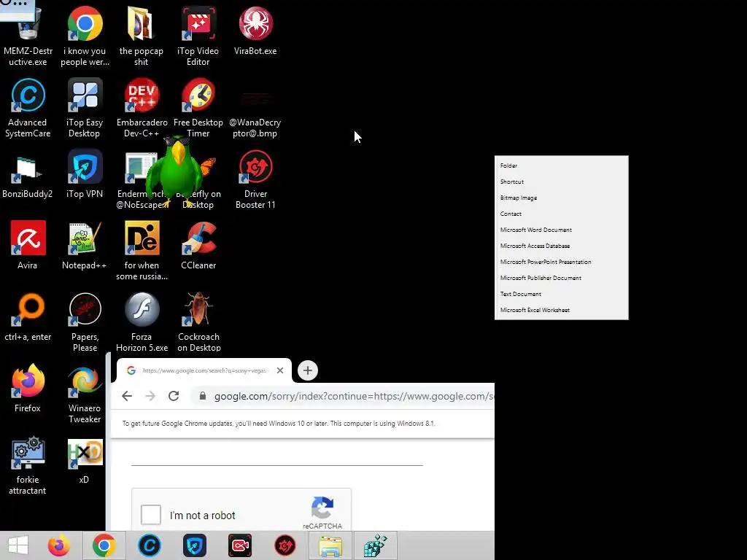The width and height of the screenshot is (747, 560).
Task: Focus the Chrome address bar URL
Action: (354, 396)
